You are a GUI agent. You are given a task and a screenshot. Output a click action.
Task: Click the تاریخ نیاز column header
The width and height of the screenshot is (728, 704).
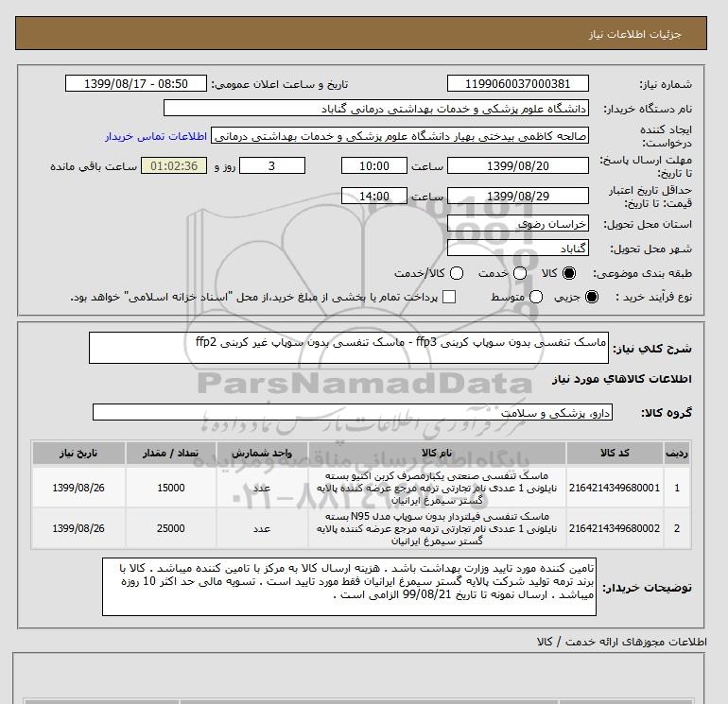[78, 453]
